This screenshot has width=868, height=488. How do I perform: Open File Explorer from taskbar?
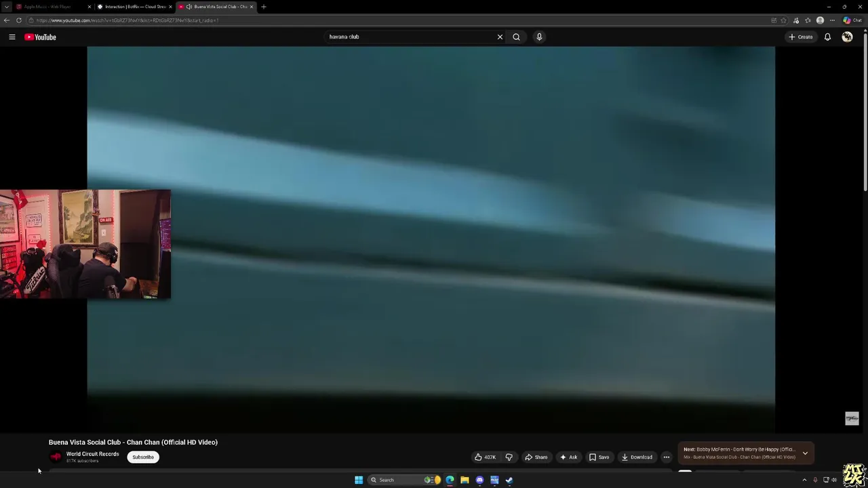465,480
